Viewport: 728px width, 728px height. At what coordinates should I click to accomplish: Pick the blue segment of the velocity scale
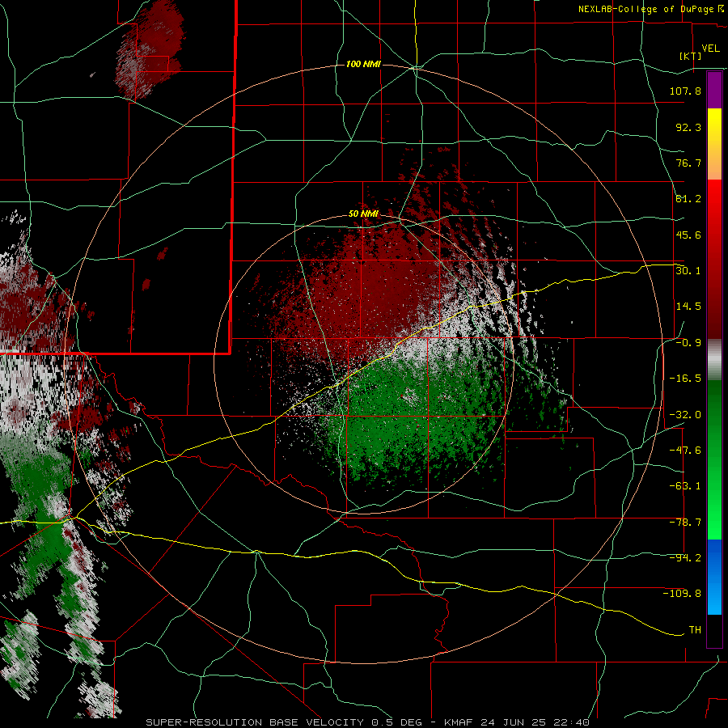pos(714,577)
